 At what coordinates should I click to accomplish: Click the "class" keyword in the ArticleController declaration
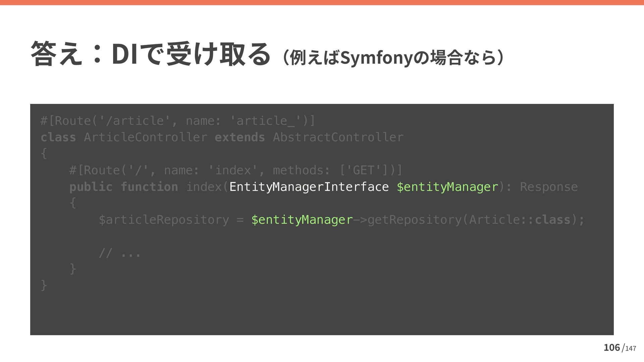58,137
